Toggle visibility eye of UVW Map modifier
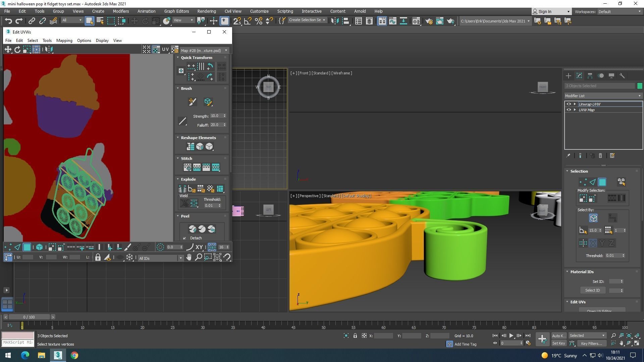Image resolution: width=644 pixels, height=362 pixels. tap(569, 110)
